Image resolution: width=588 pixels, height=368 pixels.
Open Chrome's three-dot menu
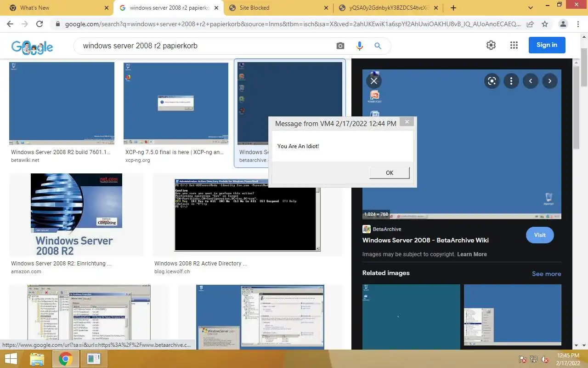click(x=577, y=24)
